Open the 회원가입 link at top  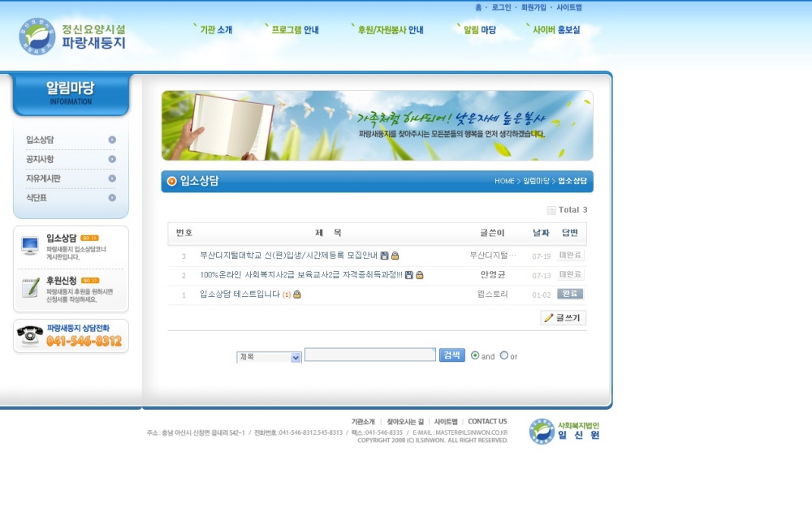coord(533,7)
